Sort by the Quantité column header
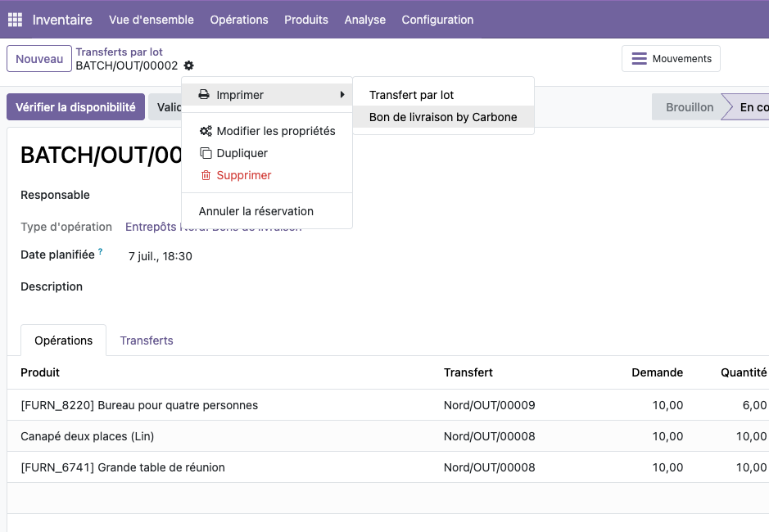Image resolution: width=769 pixels, height=532 pixels. coord(744,372)
